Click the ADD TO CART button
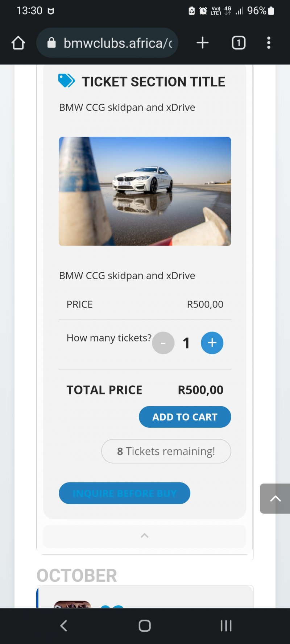Screen dimensions: 290x644 pos(185,417)
